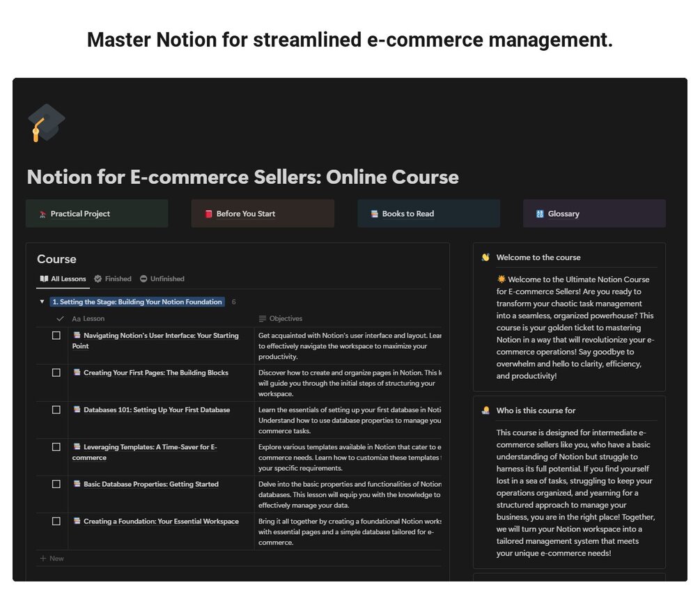Switch to the Finished tab
Image resolution: width=700 pixels, height=594 pixels.
coord(113,279)
